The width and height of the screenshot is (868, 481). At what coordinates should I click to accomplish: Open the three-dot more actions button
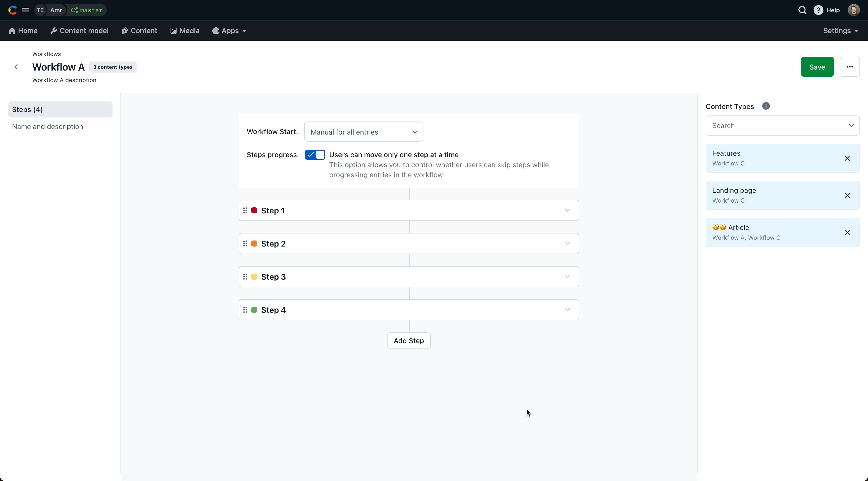(849, 67)
